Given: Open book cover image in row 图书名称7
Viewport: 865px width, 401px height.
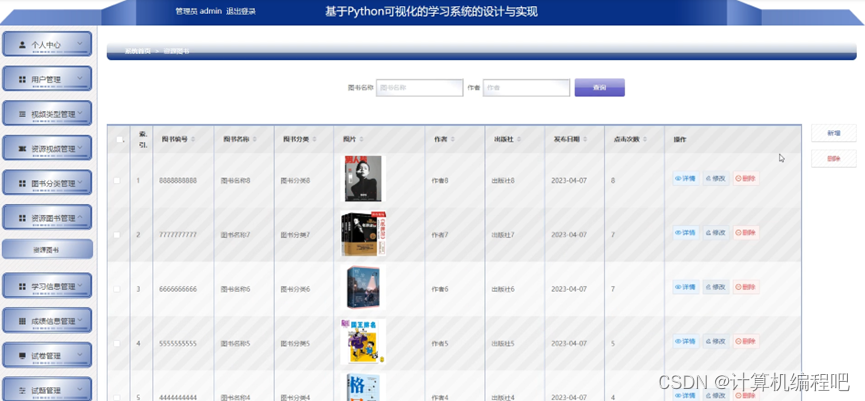Looking at the screenshot, I should (x=364, y=234).
